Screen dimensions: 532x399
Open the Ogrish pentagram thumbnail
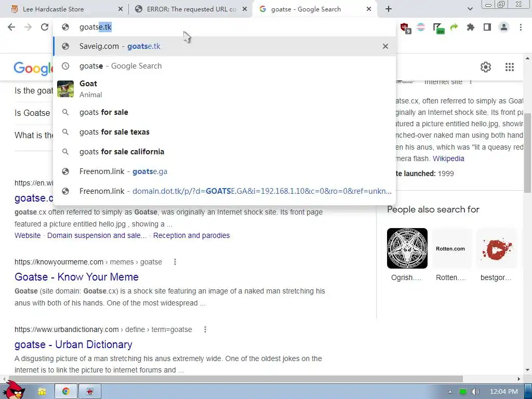click(407, 248)
